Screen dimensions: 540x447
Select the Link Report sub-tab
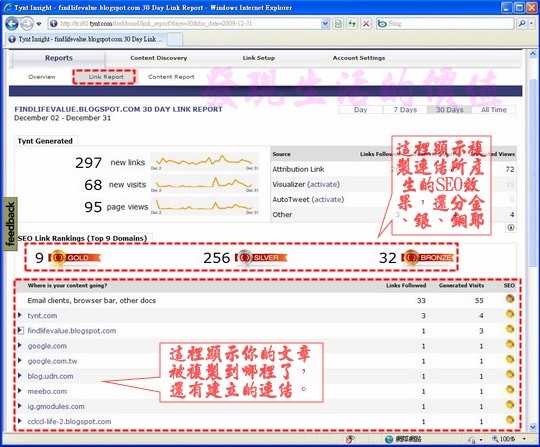[106, 77]
